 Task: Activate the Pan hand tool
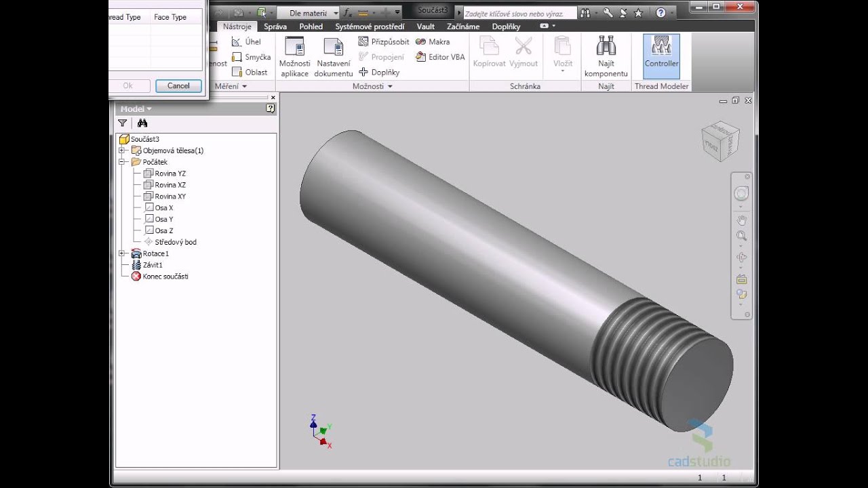pyautogui.click(x=741, y=220)
